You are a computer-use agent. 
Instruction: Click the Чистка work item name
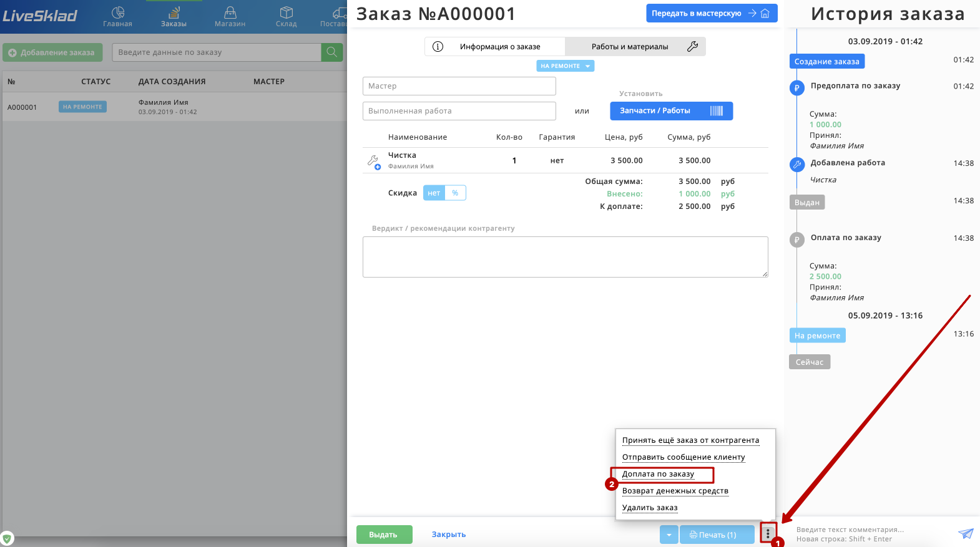pos(402,155)
